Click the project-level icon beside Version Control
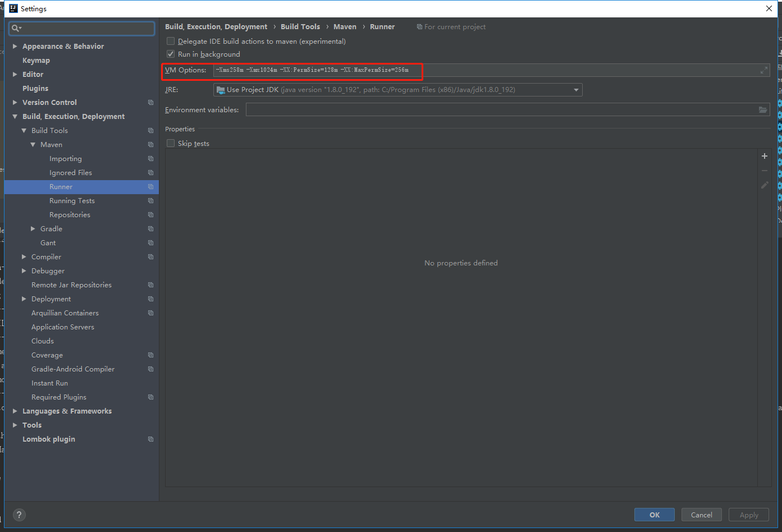The width and height of the screenshot is (782, 532). (x=150, y=103)
